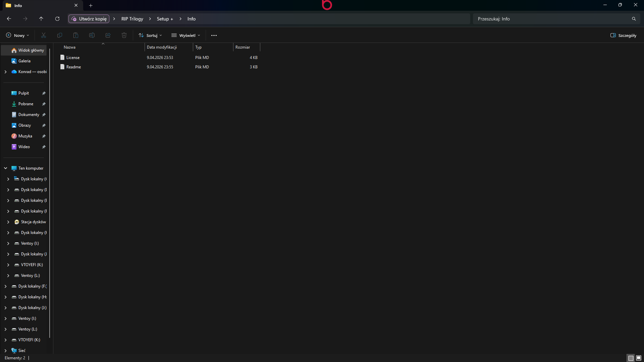Screen dimensions: 644x362
Task: Click the Rename icon in toolbar
Action: 92,35
